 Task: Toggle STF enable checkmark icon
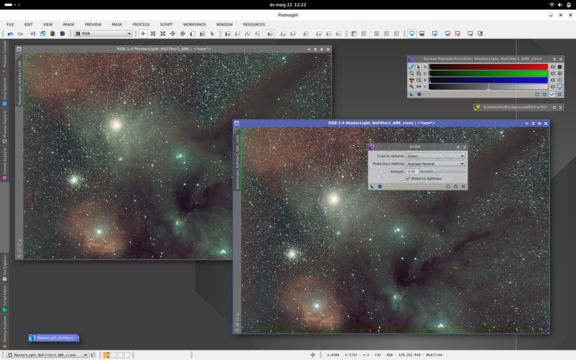point(552,94)
